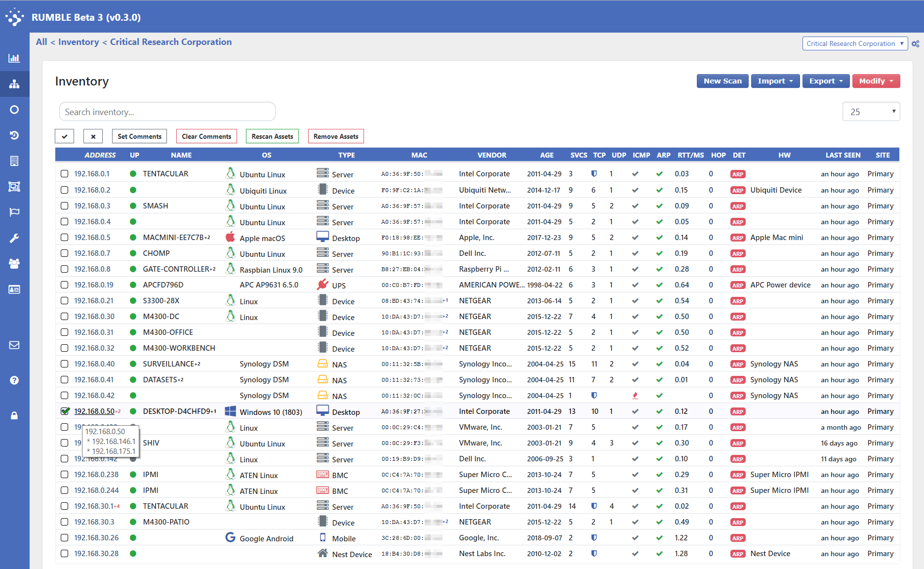Open asset 192.168.0.50 address link

pyautogui.click(x=94, y=411)
